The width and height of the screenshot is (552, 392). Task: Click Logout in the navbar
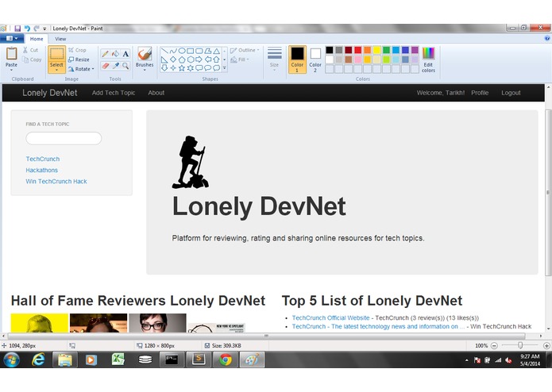tap(511, 93)
